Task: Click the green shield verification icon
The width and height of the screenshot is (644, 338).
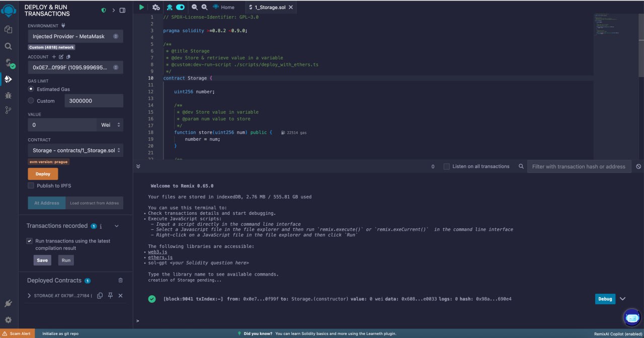Action: tap(104, 10)
